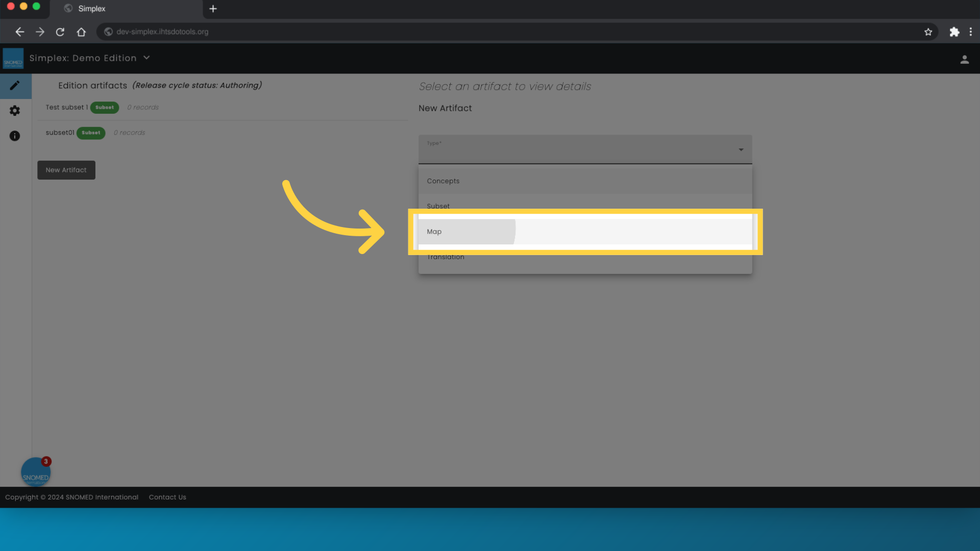Click the Edition artifacts heading
This screenshot has height=551, width=980.
coord(92,86)
